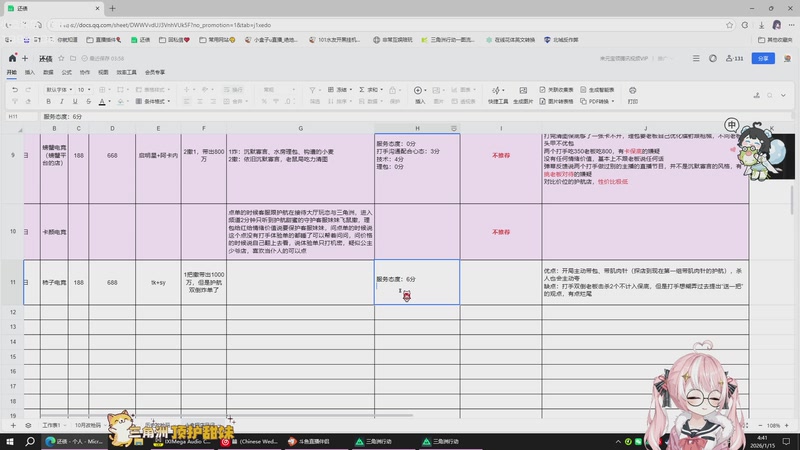Click 关联收集表 linked form button
The width and height of the screenshot is (800, 450).
click(x=556, y=90)
